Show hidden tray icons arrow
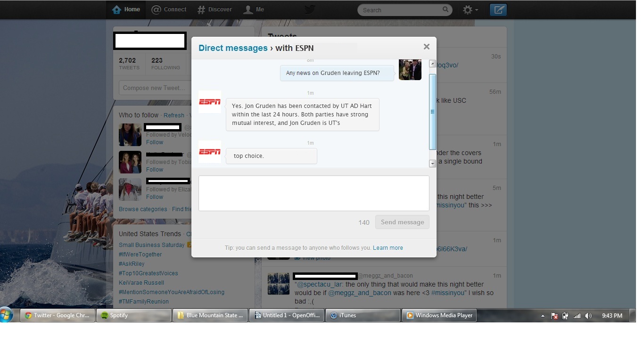The width and height of the screenshot is (644, 362). [543, 316]
